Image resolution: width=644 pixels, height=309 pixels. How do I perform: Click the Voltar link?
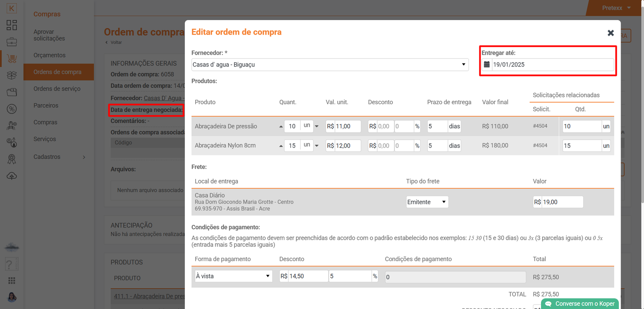(x=116, y=42)
